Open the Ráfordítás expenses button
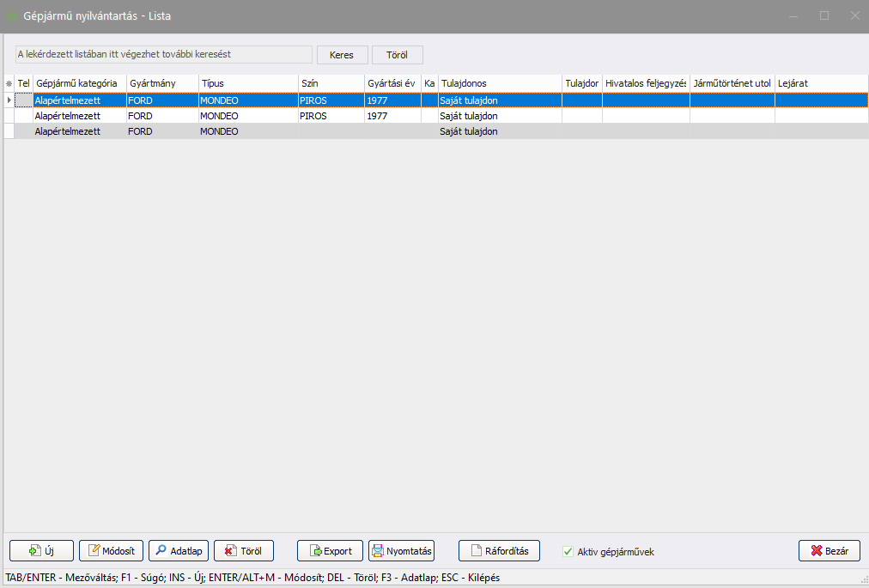This screenshot has height=588, width=869. click(499, 551)
